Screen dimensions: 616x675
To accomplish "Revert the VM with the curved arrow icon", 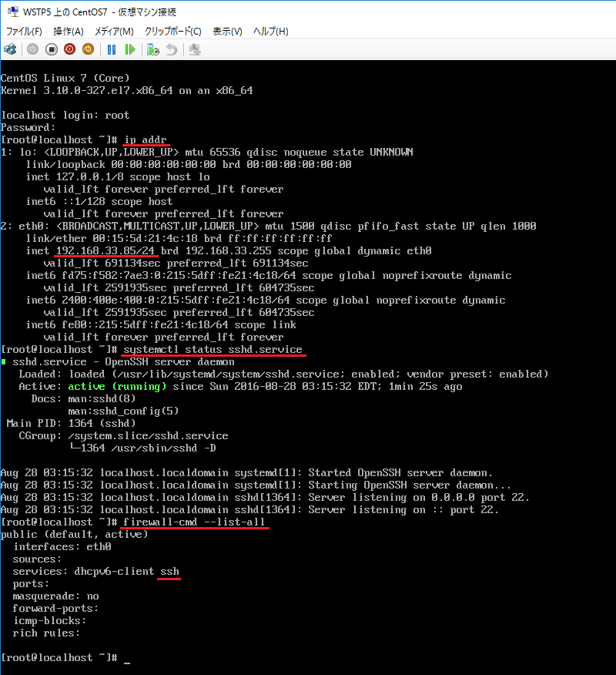I will (x=172, y=49).
